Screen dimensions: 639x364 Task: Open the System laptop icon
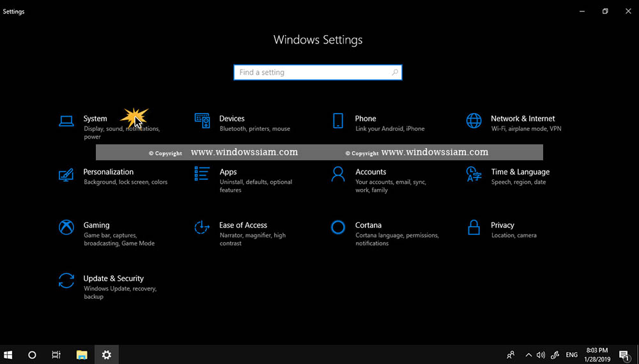pyautogui.click(x=66, y=121)
